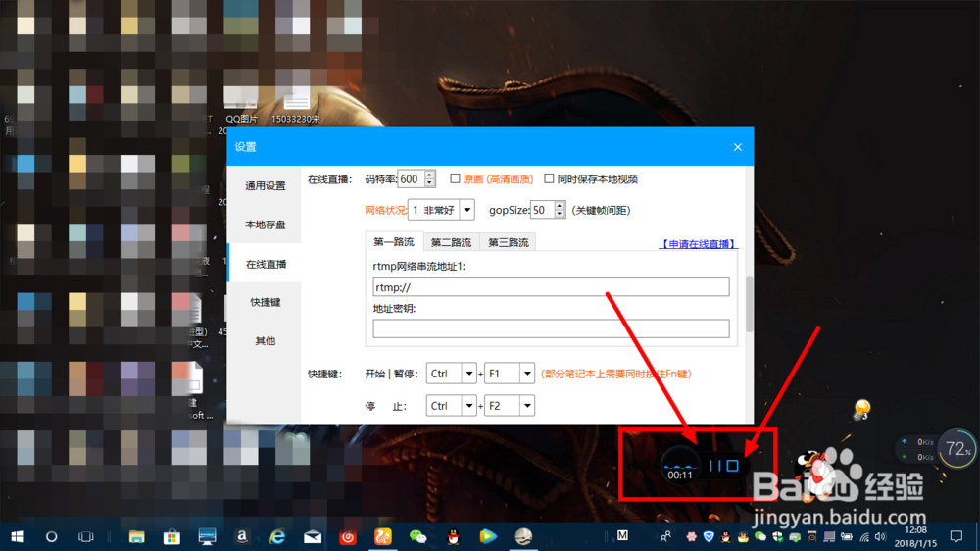Open start/pause Ctrl modifier dropdown

click(468, 374)
